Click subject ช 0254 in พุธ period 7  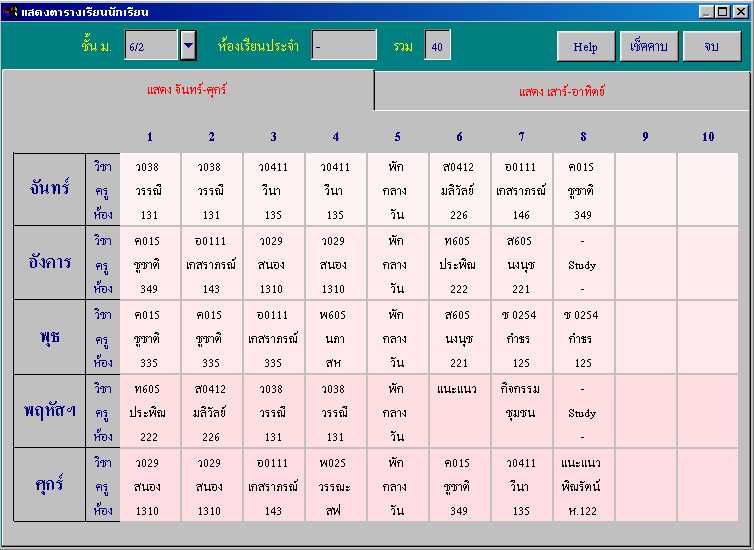pyautogui.click(x=519, y=315)
